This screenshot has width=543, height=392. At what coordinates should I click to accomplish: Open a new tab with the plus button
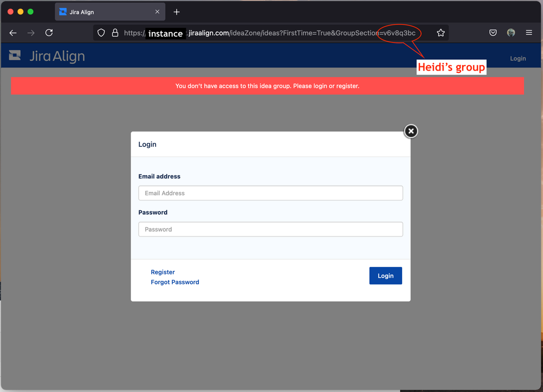(177, 12)
